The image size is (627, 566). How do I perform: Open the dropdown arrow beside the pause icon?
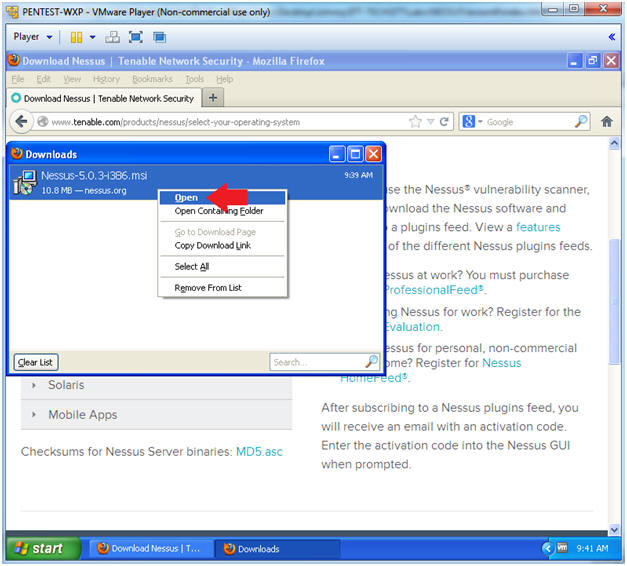point(92,37)
